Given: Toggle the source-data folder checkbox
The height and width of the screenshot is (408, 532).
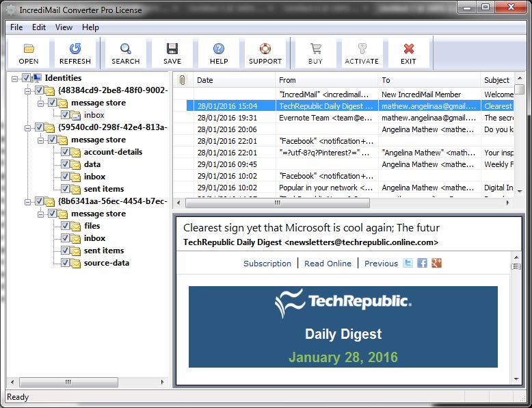Looking at the screenshot, I should coord(65,263).
